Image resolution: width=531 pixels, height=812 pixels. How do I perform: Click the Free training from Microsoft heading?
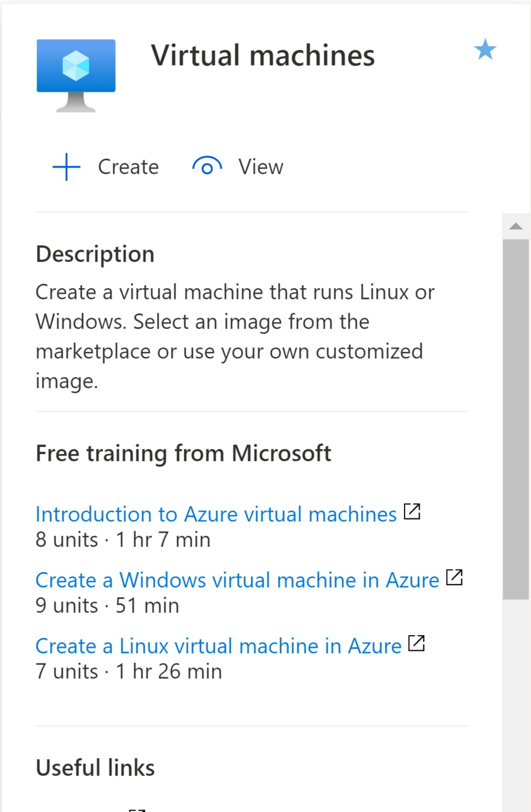click(184, 453)
